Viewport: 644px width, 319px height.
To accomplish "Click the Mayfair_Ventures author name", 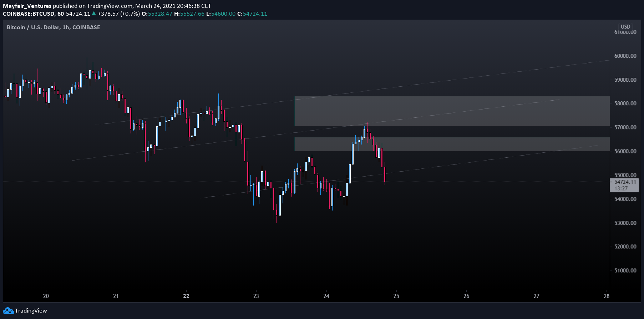I will pyautogui.click(x=27, y=6).
